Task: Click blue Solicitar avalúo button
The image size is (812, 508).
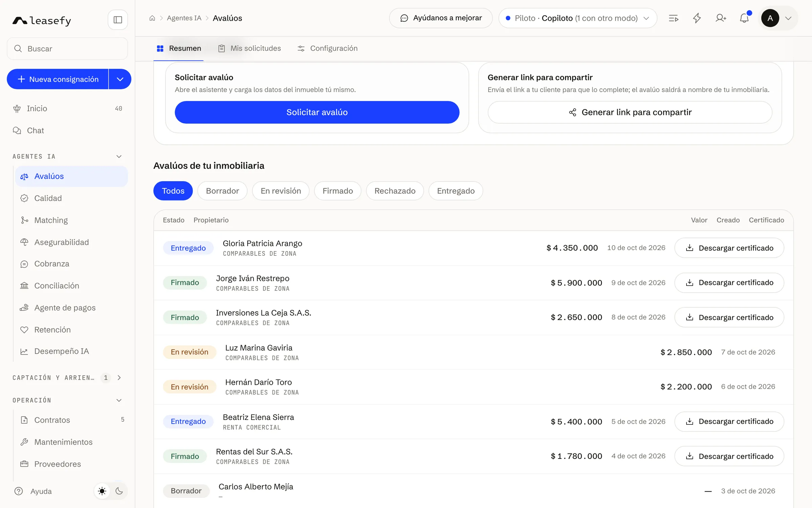Action: pyautogui.click(x=317, y=112)
